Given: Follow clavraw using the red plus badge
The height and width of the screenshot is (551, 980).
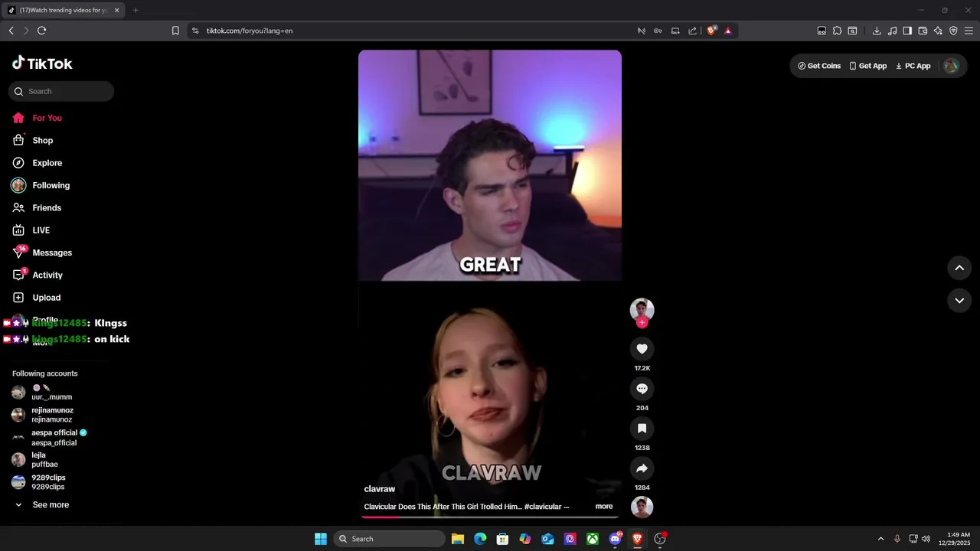Looking at the screenshot, I should (642, 323).
